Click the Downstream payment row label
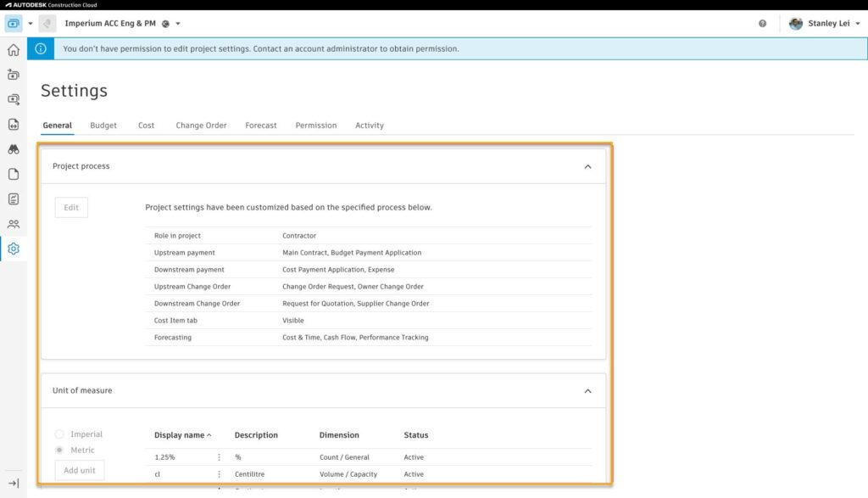This screenshot has width=868, height=498. pos(189,270)
